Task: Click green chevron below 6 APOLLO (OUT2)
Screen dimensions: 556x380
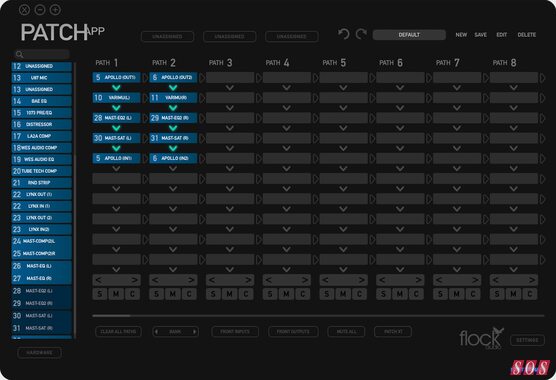Action: click(173, 88)
